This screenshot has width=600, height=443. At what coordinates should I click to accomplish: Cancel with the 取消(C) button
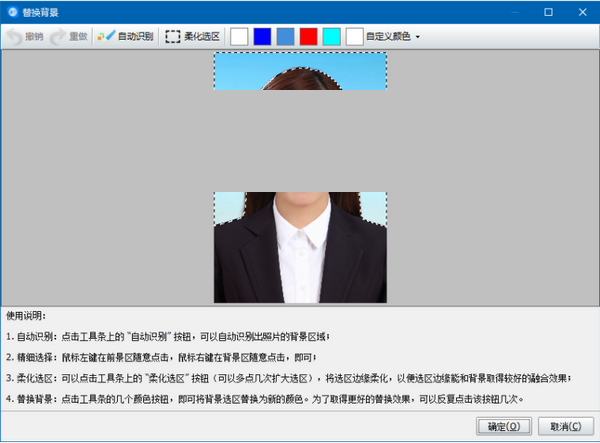click(x=566, y=426)
